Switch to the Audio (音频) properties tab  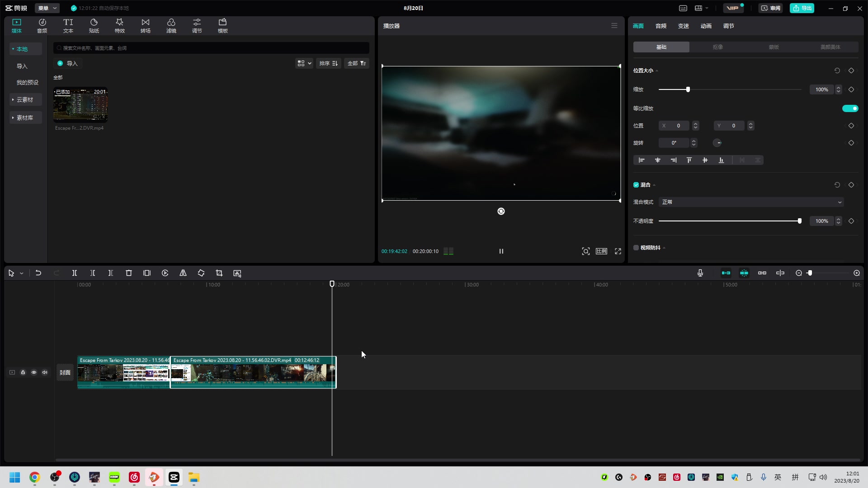tap(661, 26)
